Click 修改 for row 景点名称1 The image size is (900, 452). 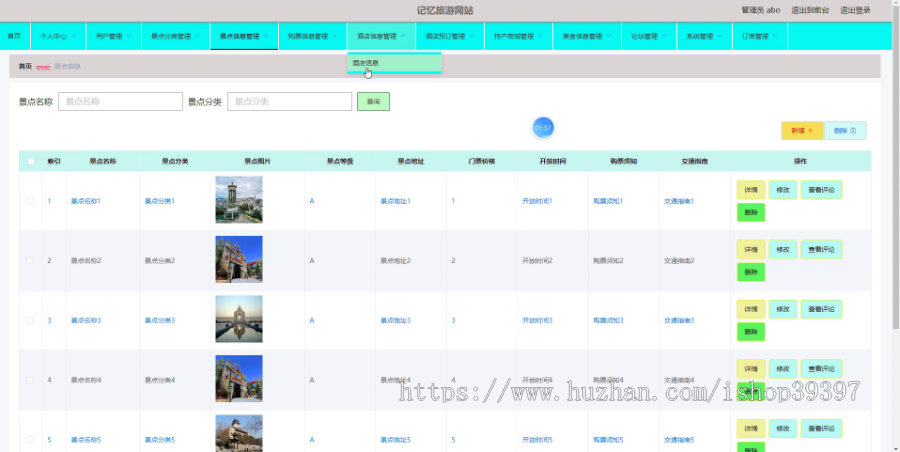pyautogui.click(x=783, y=190)
